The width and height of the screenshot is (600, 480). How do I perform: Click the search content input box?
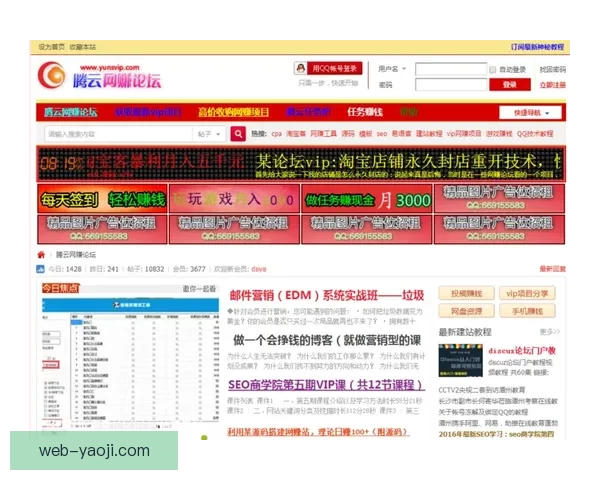tap(119, 134)
